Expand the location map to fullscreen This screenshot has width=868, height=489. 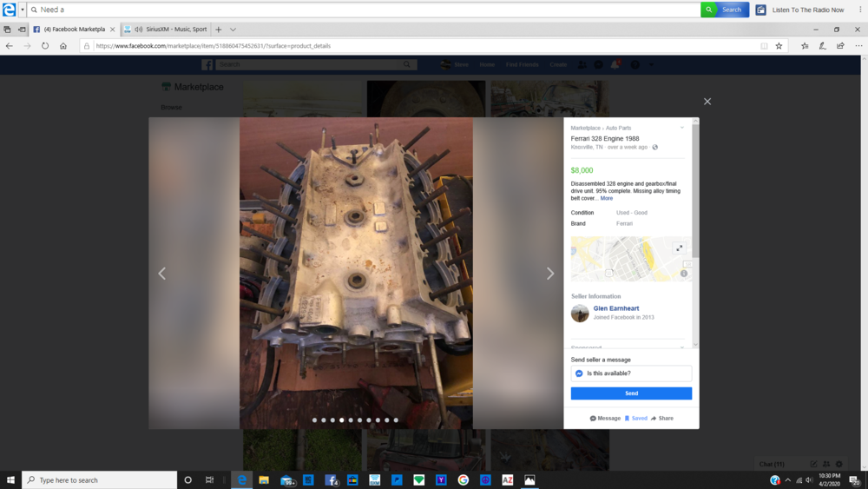[680, 248]
